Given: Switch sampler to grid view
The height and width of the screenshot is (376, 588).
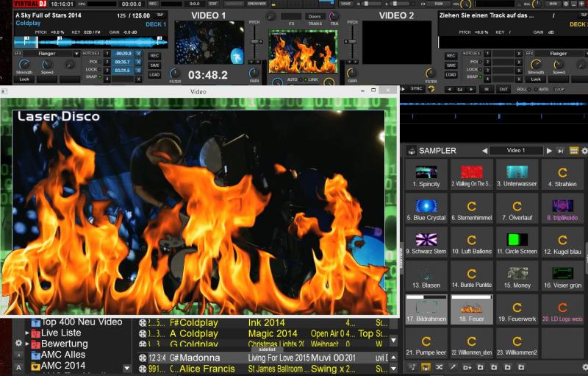Looking at the screenshot, I should click(574, 151).
